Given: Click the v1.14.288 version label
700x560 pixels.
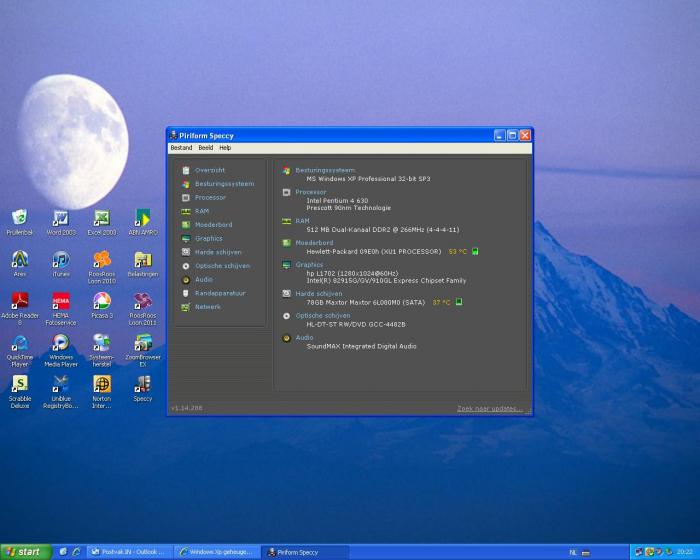Looking at the screenshot, I should (187, 408).
